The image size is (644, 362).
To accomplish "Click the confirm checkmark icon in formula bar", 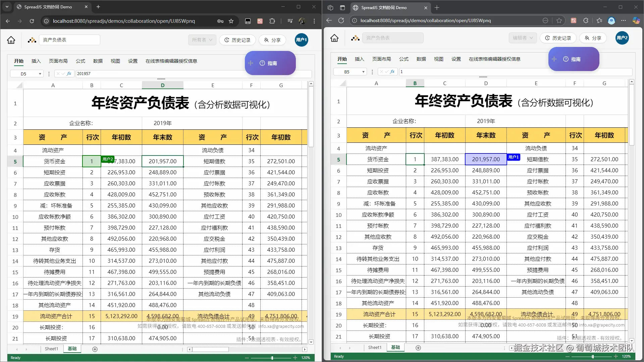I will [63, 73].
